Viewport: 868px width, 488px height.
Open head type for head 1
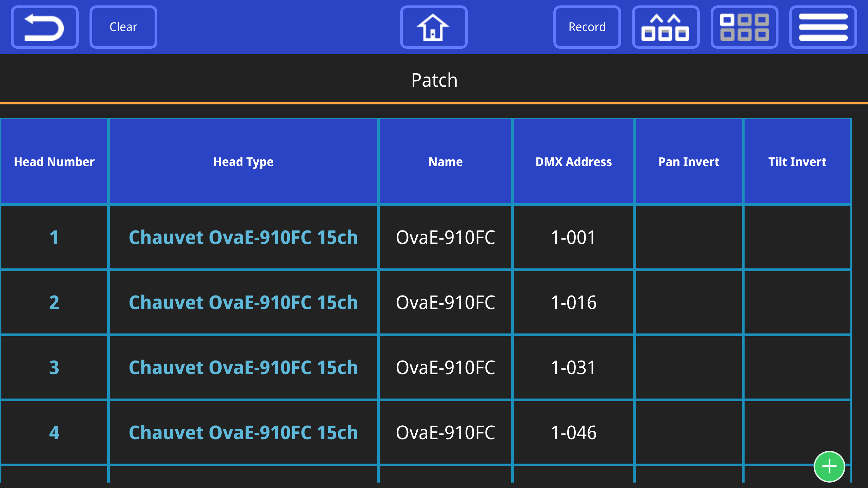point(243,237)
